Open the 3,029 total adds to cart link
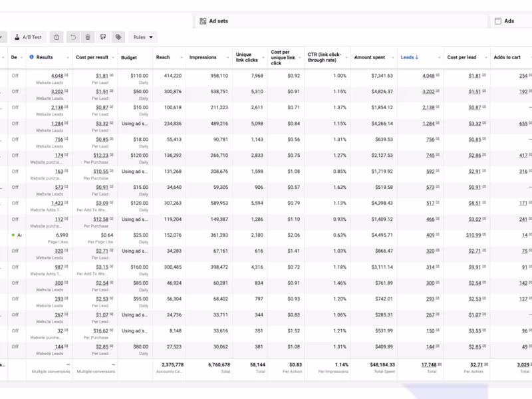The height and width of the screenshot is (399, 532). (523, 364)
